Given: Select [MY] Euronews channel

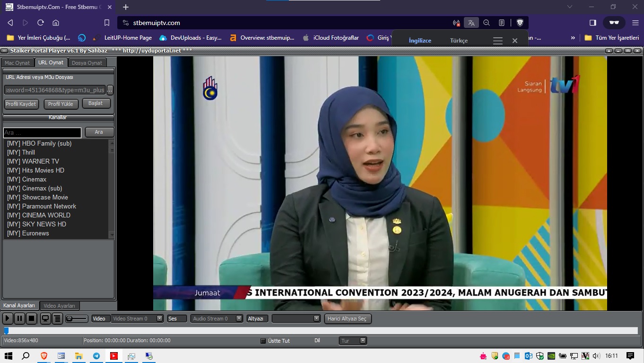Looking at the screenshot, I should [56, 233].
